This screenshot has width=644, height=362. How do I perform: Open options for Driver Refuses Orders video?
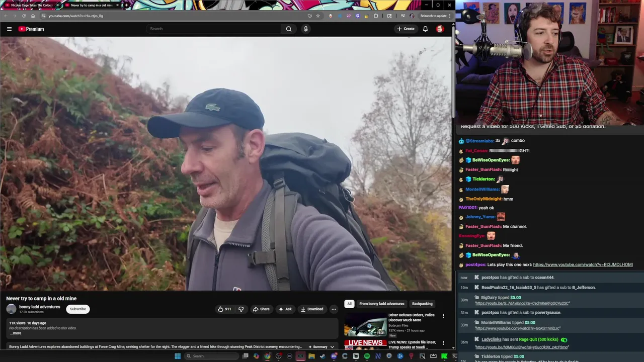(443, 316)
